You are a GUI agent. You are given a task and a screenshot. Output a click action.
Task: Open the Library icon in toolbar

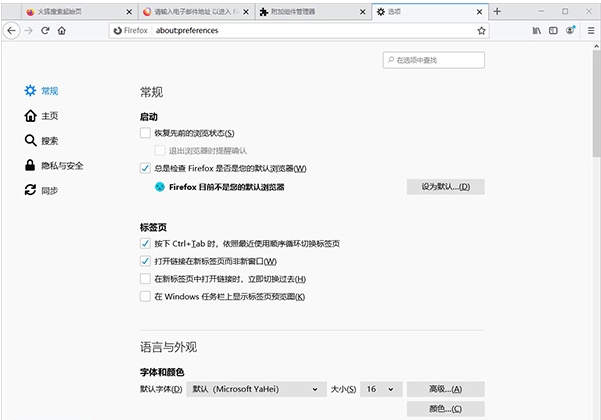coord(537,31)
